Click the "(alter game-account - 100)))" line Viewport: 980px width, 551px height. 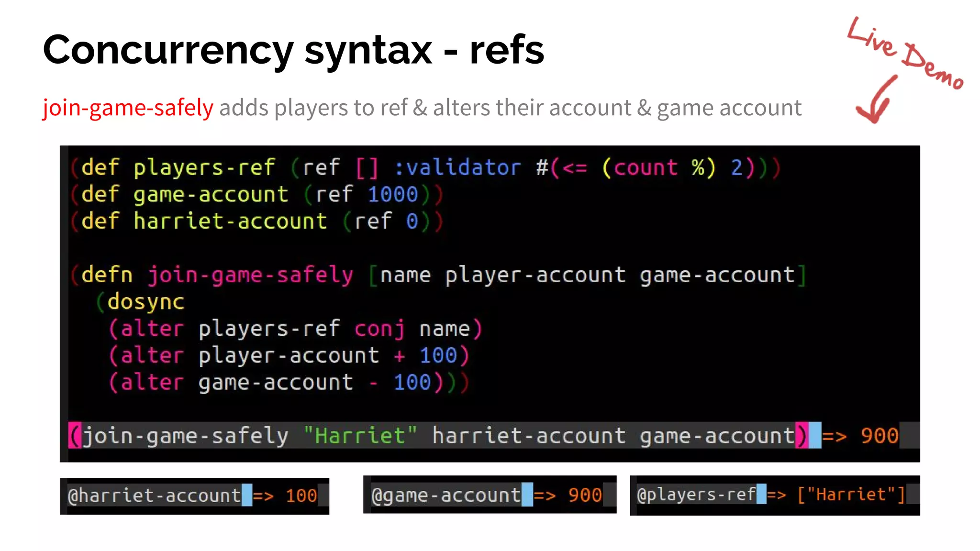(x=289, y=383)
